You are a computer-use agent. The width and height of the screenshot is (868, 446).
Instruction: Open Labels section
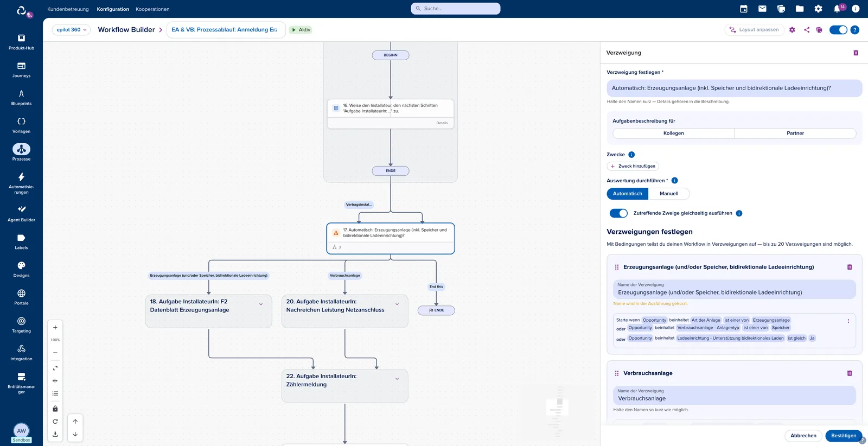coord(21,242)
